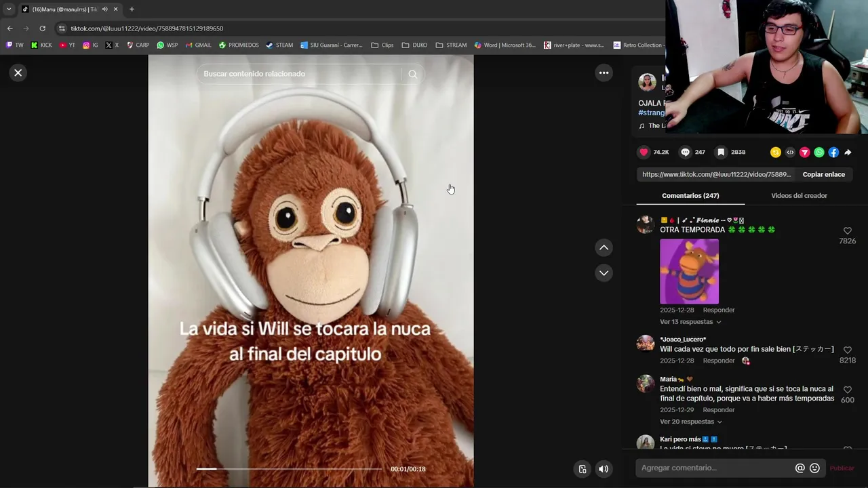Share via the pink send icon
The width and height of the screenshot is (868, 488).
(804, 152)
